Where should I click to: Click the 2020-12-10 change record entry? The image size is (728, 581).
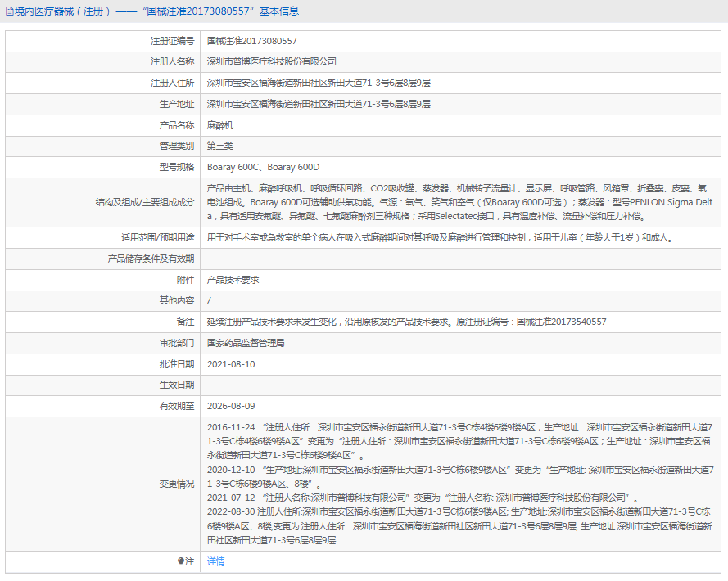459,477
